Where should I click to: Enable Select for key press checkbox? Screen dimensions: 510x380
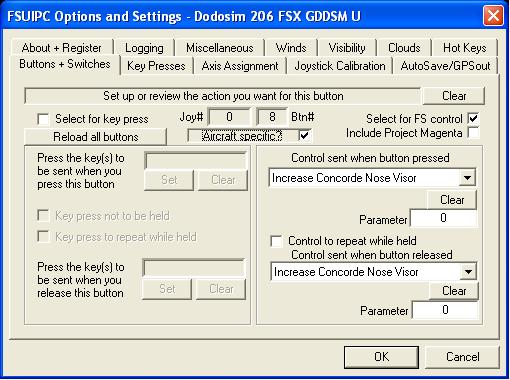pos(44,119)
